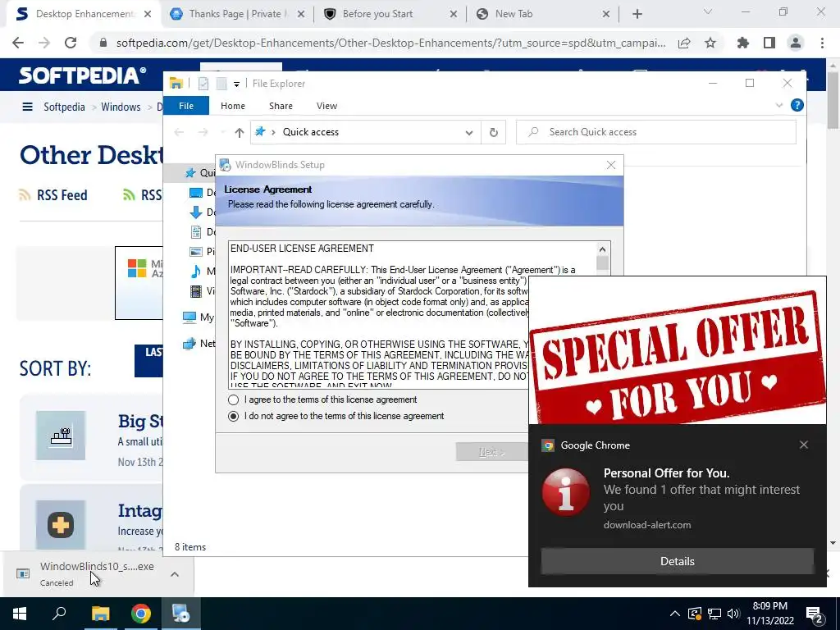Screen dimensions: 840x630
Task: Open Chrome three-dot menu
Action: (x=822, y=43)
